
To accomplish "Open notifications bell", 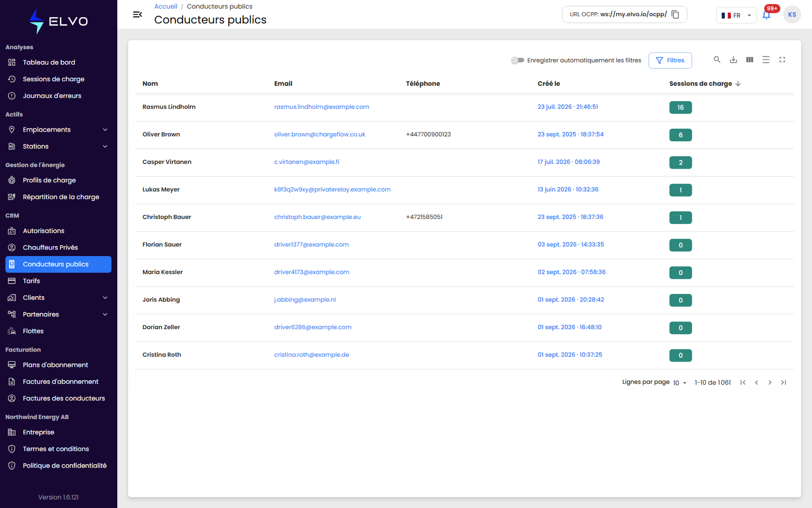I will 766,15.
